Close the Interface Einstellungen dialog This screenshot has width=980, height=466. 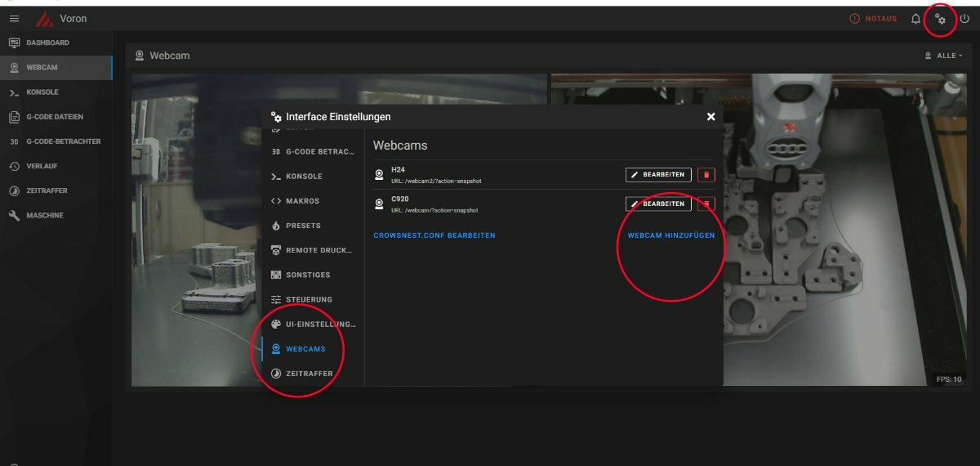[710, 117]
